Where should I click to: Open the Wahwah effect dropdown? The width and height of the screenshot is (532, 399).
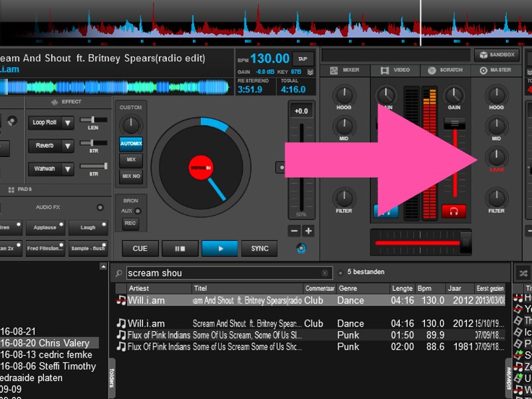pos(67,169)
